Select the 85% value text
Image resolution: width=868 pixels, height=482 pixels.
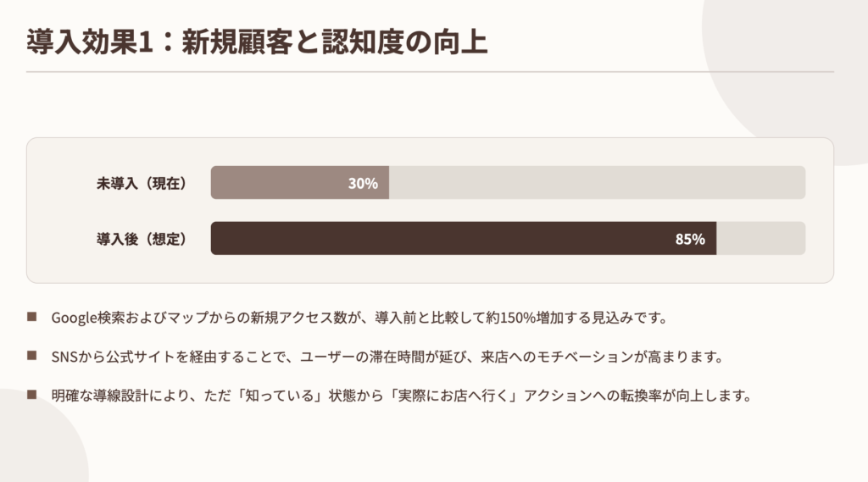pos(690,239)
